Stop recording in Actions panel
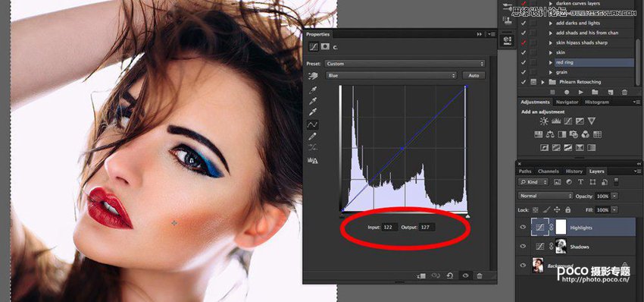Screen dimensions: 644x302 point(552,92)
